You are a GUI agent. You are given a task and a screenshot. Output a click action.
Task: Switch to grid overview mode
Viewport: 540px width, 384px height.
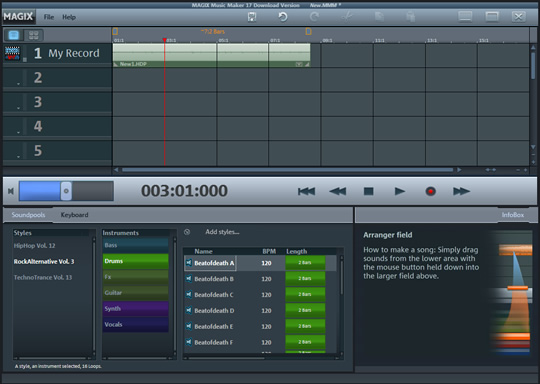point(34,35)
